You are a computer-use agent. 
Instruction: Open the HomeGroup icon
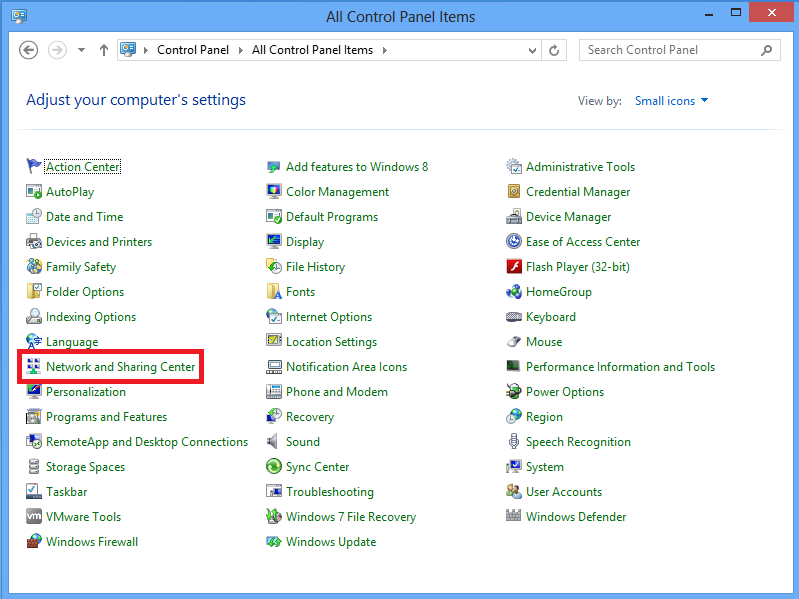point(514,291)
